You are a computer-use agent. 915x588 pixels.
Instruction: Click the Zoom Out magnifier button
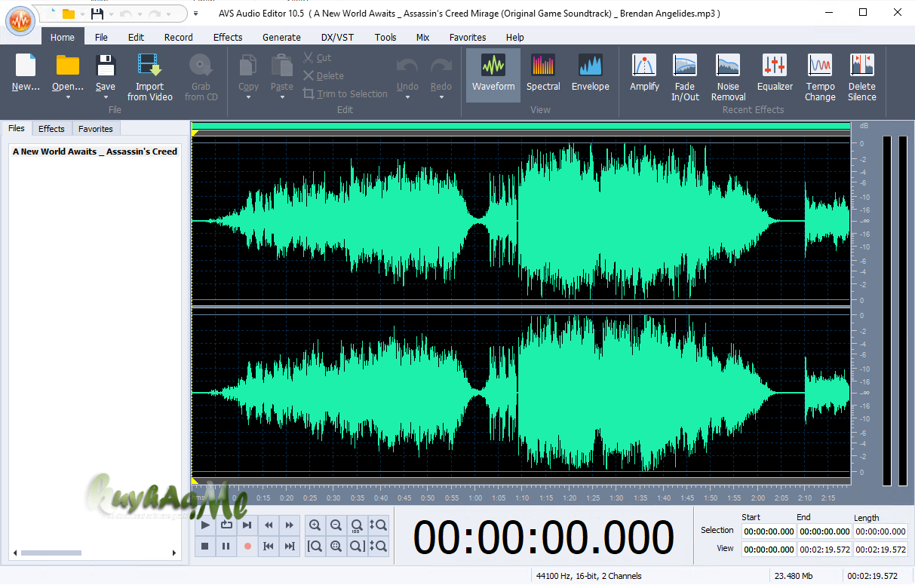336,525
